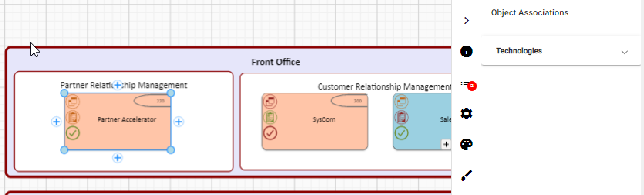The width and height of the screenshot is (644, 195).
Task: Open the info panel icon in the sidebar
Action: click(x=466, y=51)
